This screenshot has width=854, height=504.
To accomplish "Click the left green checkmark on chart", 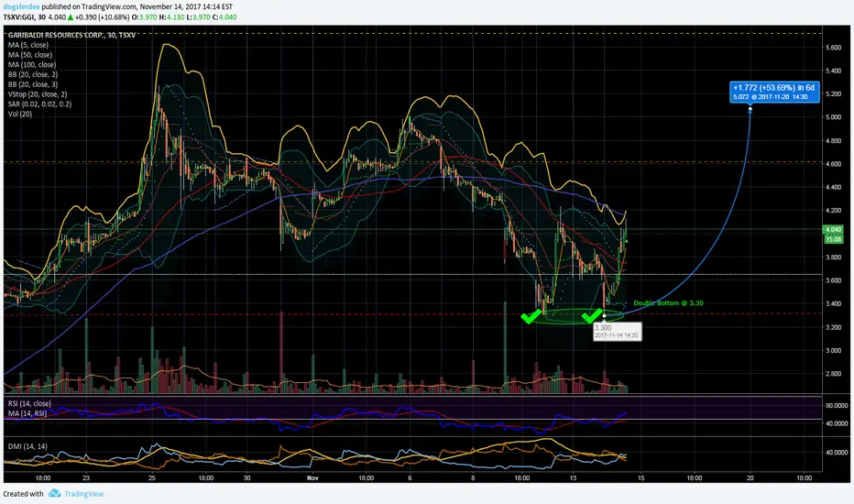I will pyautogui.click(x=531, y=316).
